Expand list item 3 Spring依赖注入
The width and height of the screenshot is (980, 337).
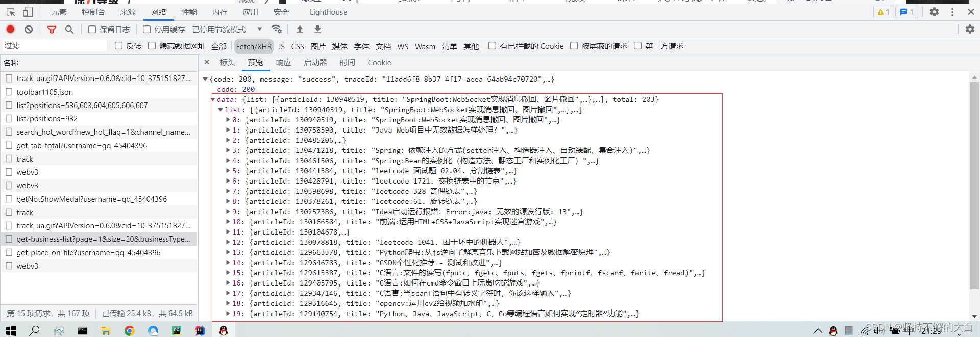(x=228, y=150)
